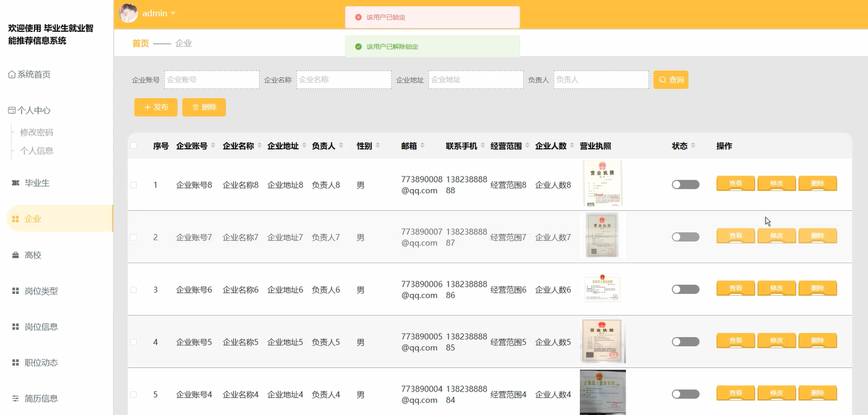Image resolution: width=868 pixels, height=415 pixels.
Task: Click the 查询 search button
Action: (671, 80)
